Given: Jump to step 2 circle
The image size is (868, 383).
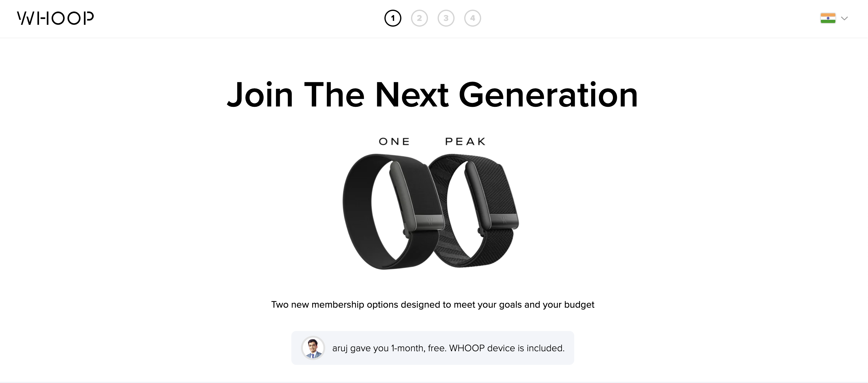Looking at the screenshot, I should point(419,18).
